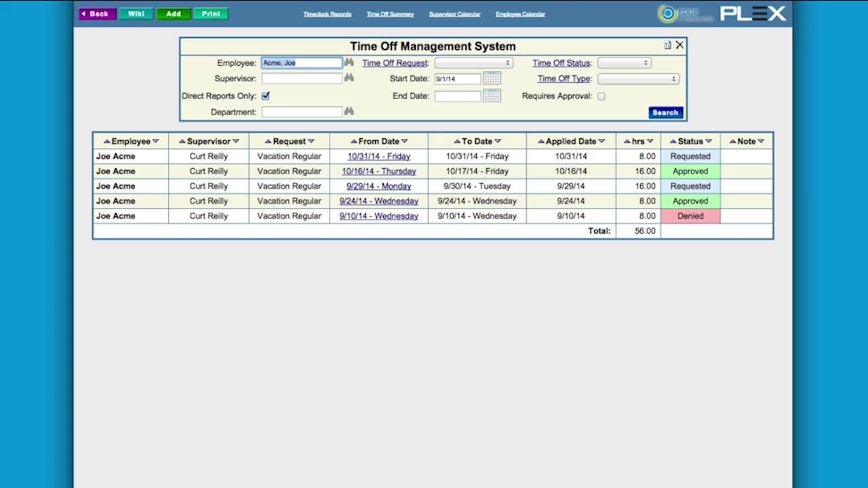Sort Request column descending
Viewport: 868px width, 488px height.
point(311,141)
